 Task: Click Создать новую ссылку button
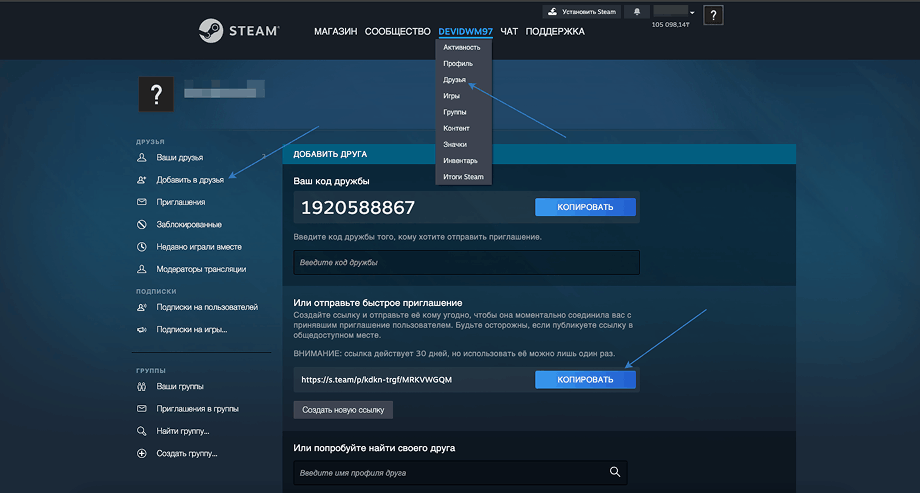click(x=343, y=410)
